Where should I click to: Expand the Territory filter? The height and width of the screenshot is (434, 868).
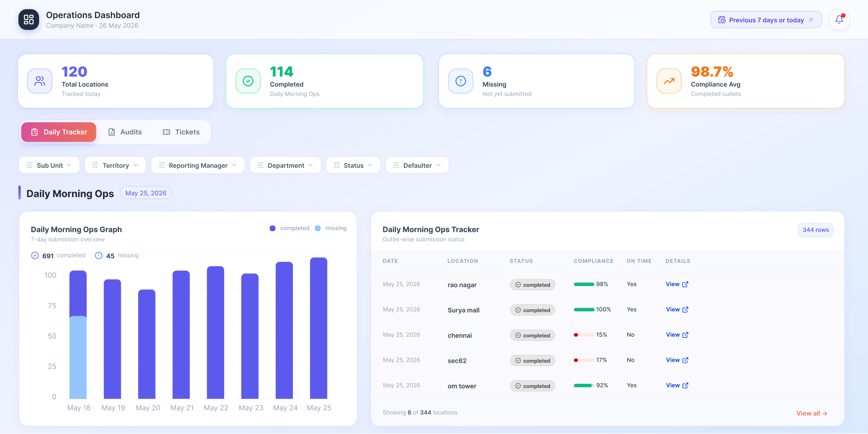tap(115, 165)
